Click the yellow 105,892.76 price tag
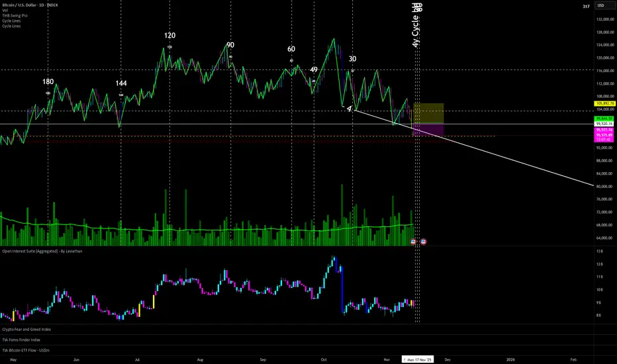This screenshot has height=364, width=617. [x=604, y=103]
